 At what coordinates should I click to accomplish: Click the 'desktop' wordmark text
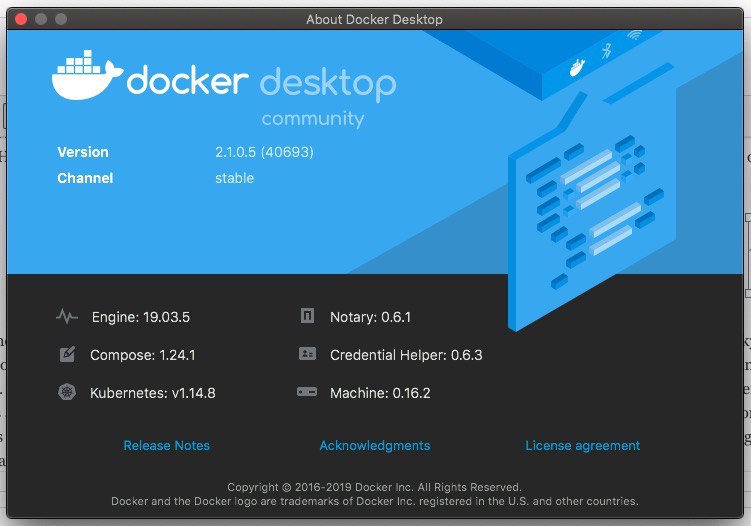coord(328,84)
